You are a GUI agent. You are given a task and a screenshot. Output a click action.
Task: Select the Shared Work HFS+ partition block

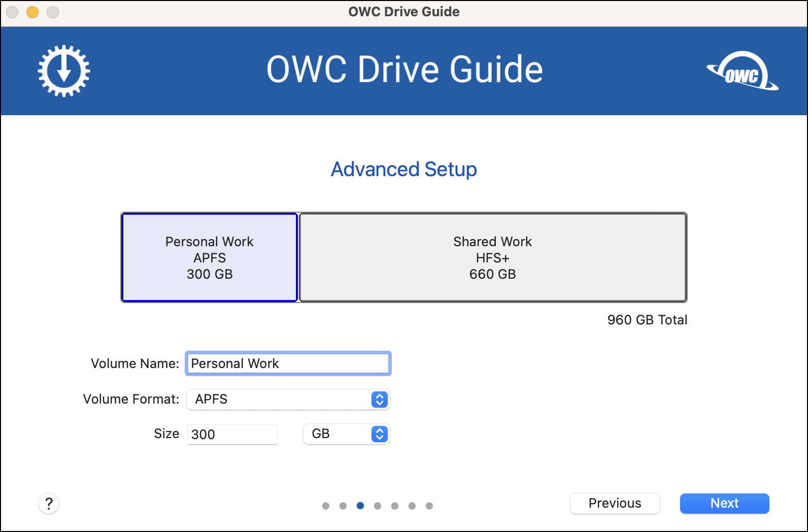click(x=493, y=257)
